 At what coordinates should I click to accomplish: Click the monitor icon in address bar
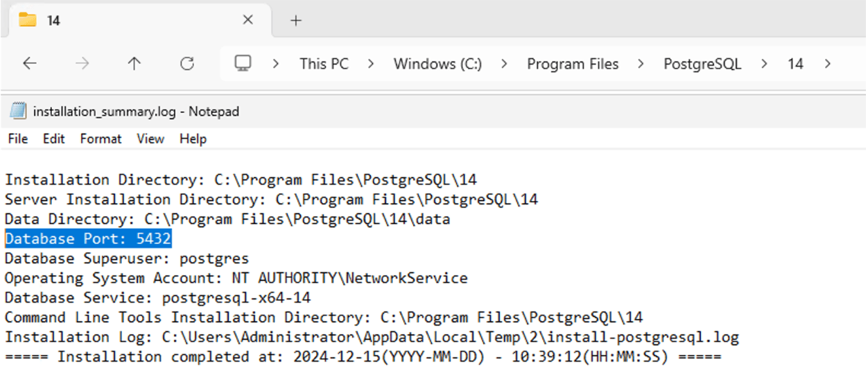(x=243, y=64)
